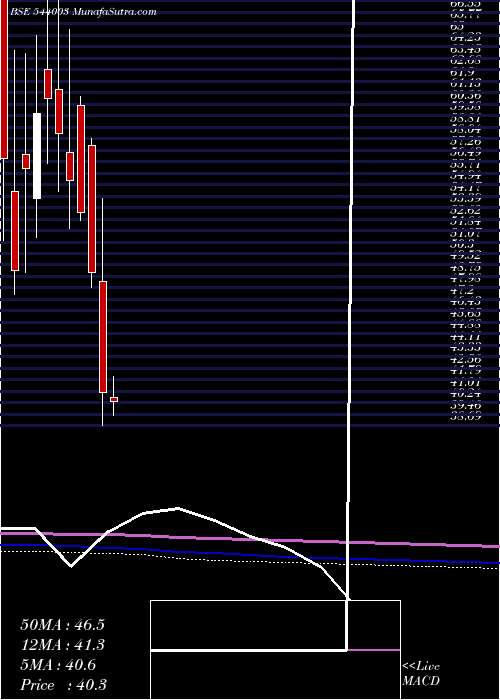The image size is (500, 700).
Task: Click the 41.01 price axis label
Action: pos(464,382)
